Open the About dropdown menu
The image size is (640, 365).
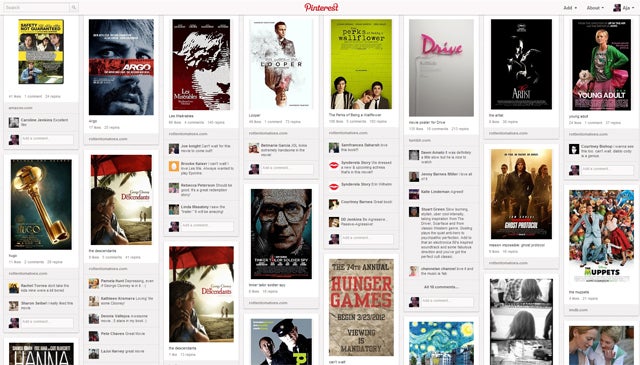595,8
